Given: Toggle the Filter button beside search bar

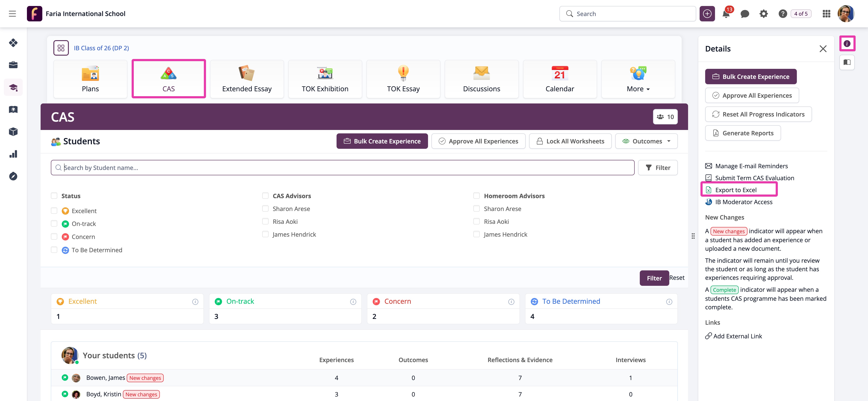Looking at the screenshot, I should [657, 168].
